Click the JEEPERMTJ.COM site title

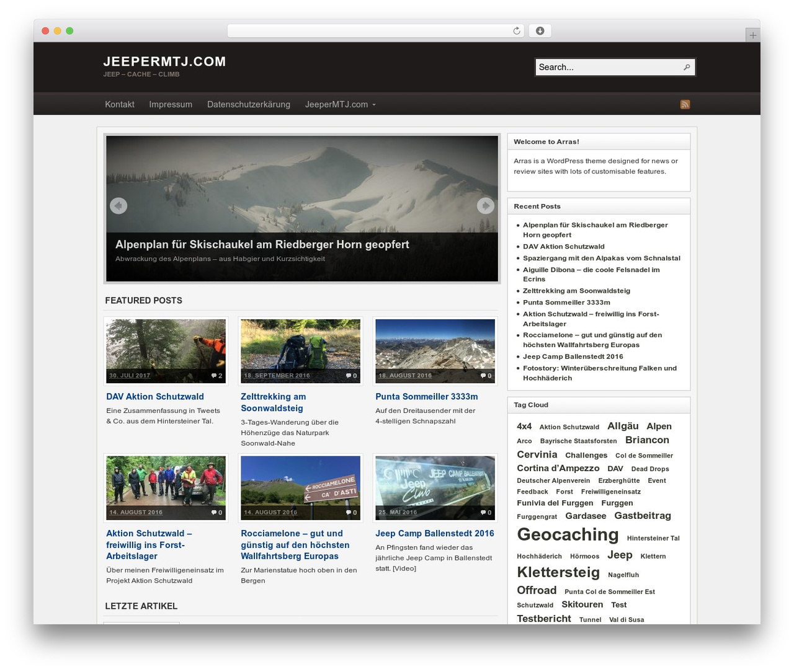click(164, 61)
